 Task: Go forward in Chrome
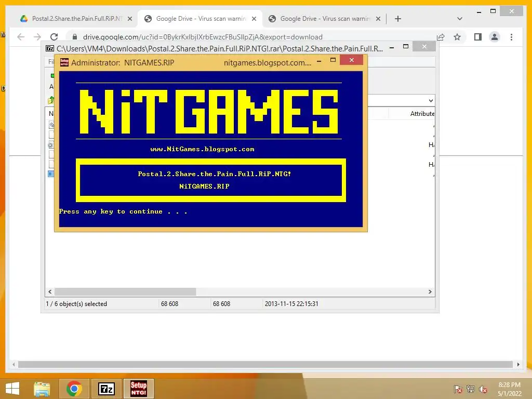point(37,37)
